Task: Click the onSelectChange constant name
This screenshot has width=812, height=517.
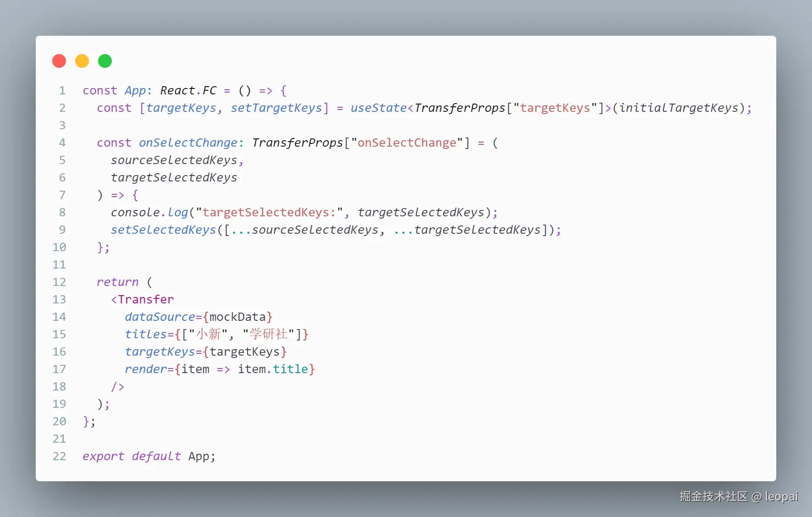Action: point(188,143)
